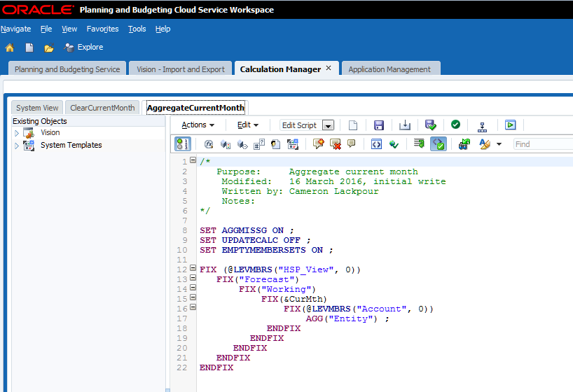The height and width of the screenshot is (392, 573).
Task: Collapse the comment block at line 1
Action: tap(193, 160)
